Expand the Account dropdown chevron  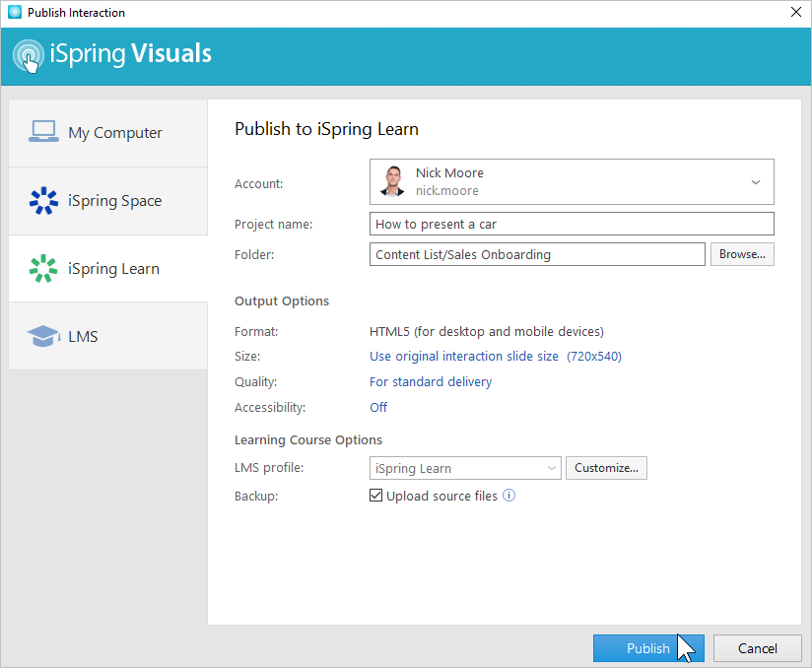tap(756, 182)
